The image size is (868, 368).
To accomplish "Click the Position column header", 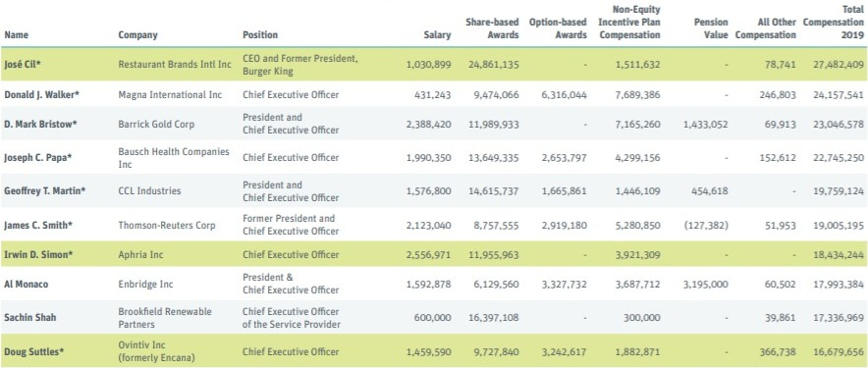I will click(x=260, y=35).
